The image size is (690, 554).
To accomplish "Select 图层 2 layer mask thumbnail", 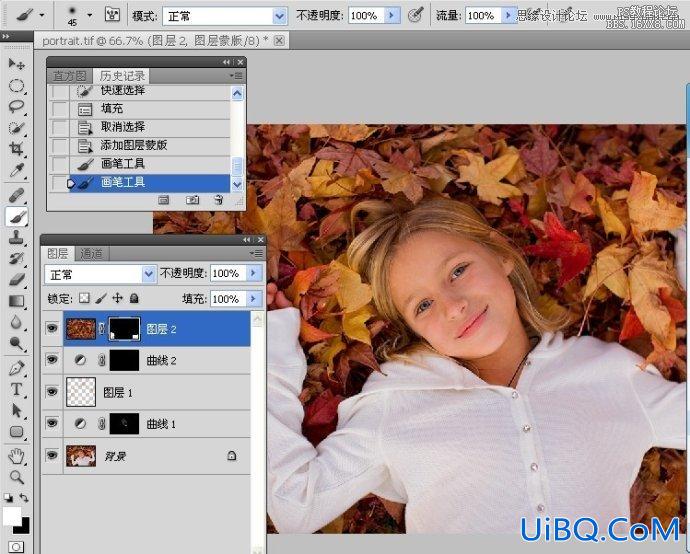I will (125, 329).
